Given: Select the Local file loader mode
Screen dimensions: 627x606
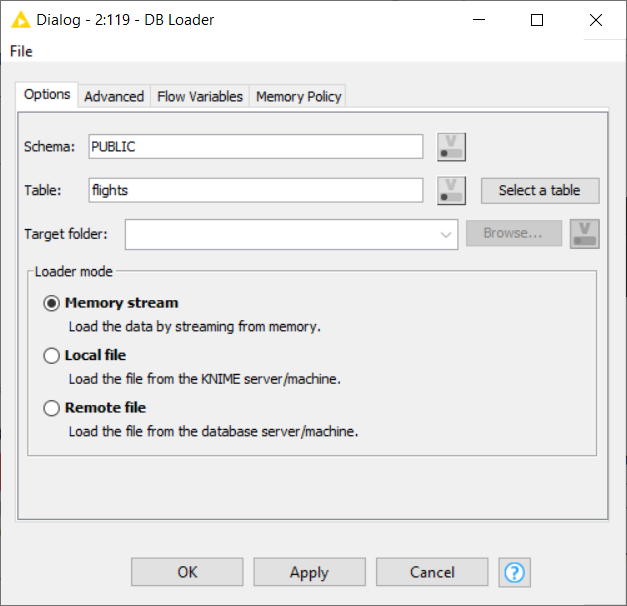Looking at the screenshot, I should point(52,356).
